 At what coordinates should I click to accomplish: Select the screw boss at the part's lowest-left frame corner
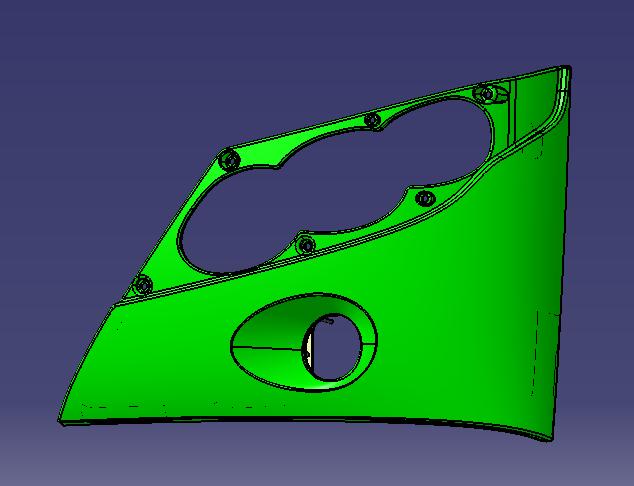point(143,285)
